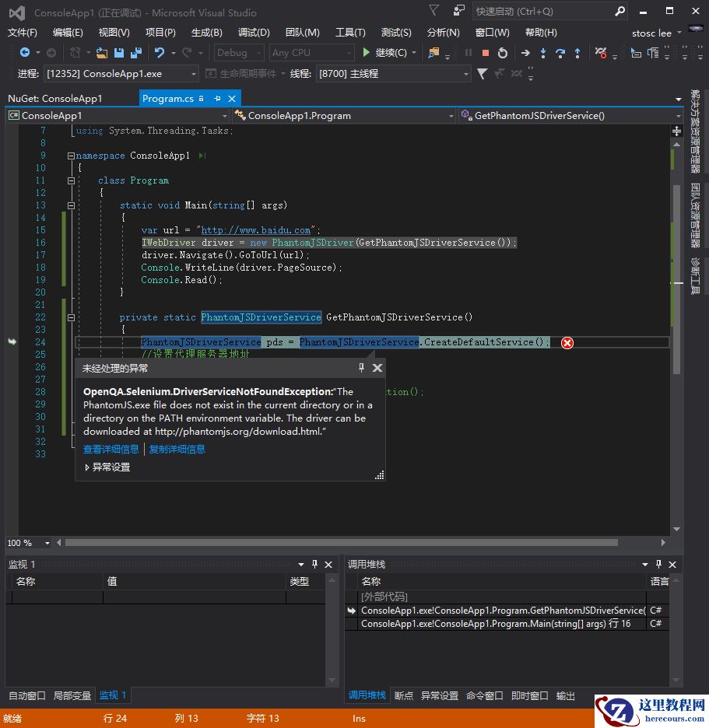Toggle pin on the exception popup
The width and height of the screenshot is (709, 728).
pos(361,368)
